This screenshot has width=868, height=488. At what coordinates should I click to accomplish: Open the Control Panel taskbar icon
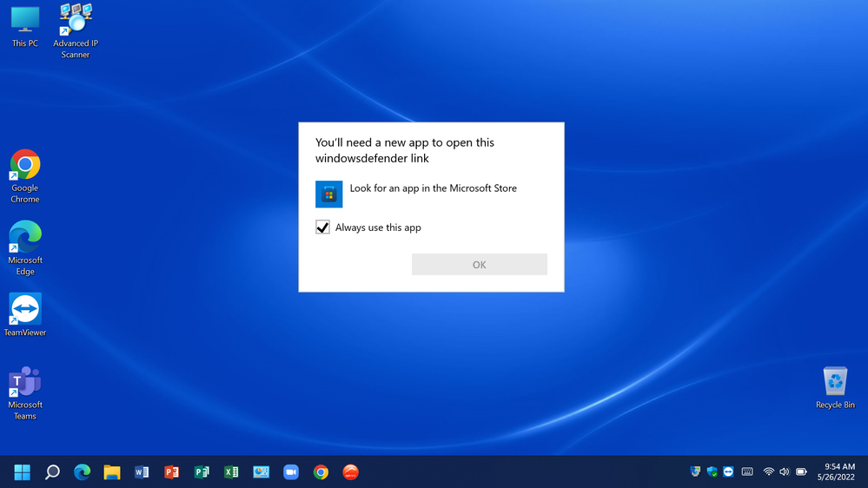tap(262, 472)
